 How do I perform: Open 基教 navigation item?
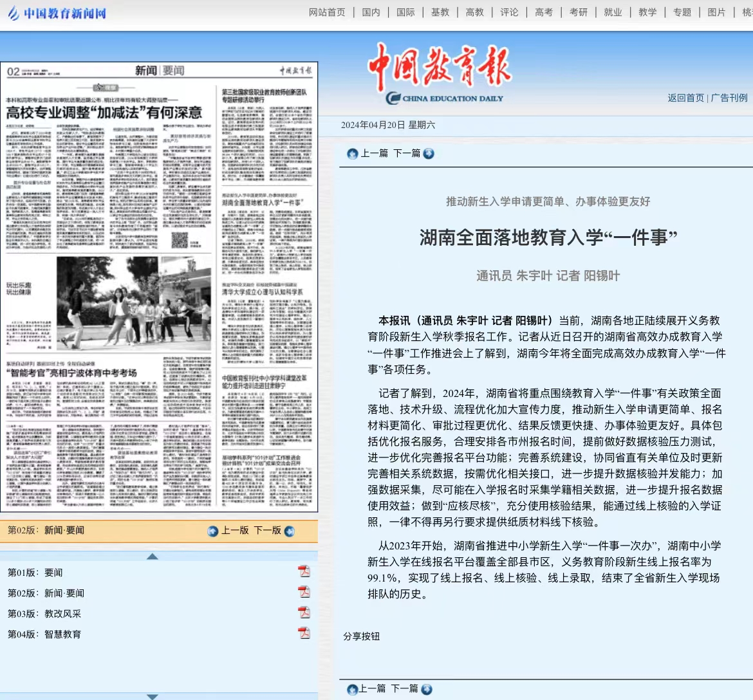(x=440, y=12)
